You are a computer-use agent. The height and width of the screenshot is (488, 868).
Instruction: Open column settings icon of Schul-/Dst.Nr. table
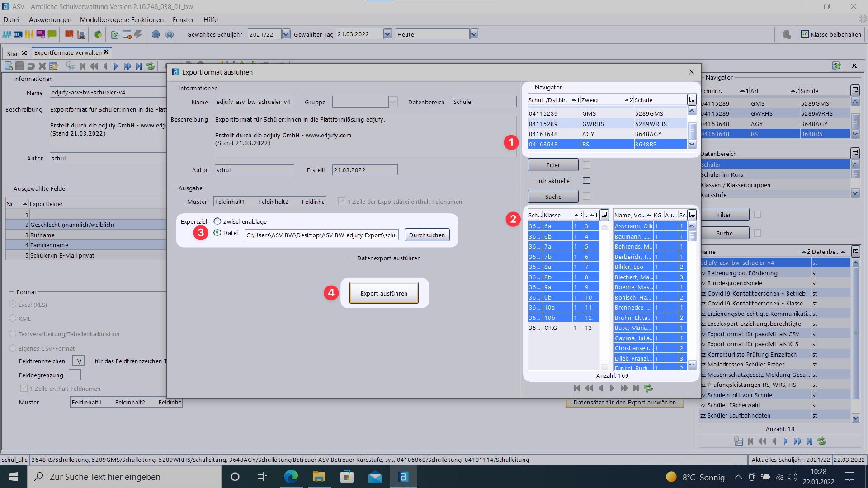pyautogui.click(x=692, y=100)
